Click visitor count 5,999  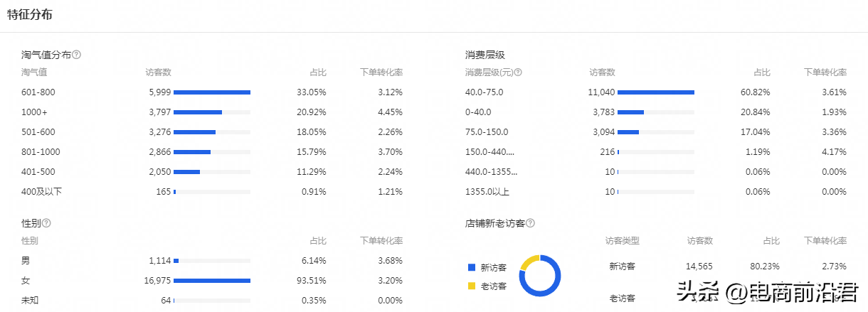(160, 92)
